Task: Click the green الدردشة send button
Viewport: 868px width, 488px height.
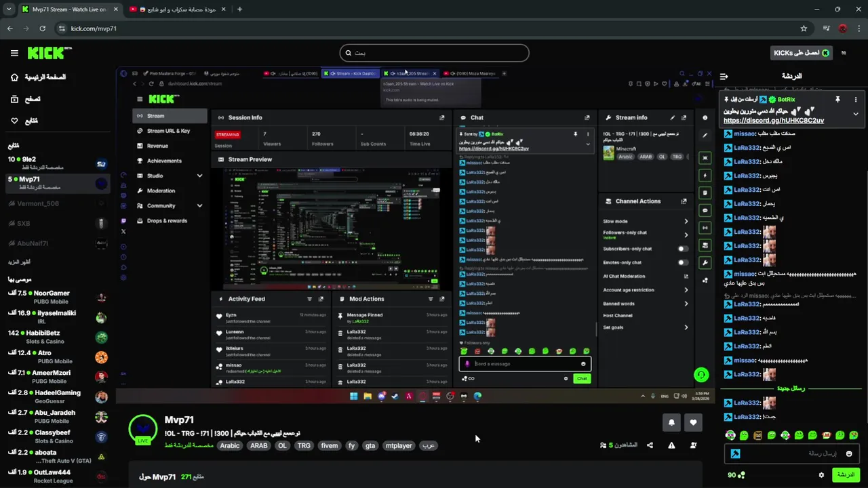Action: [x=846, y=475]
